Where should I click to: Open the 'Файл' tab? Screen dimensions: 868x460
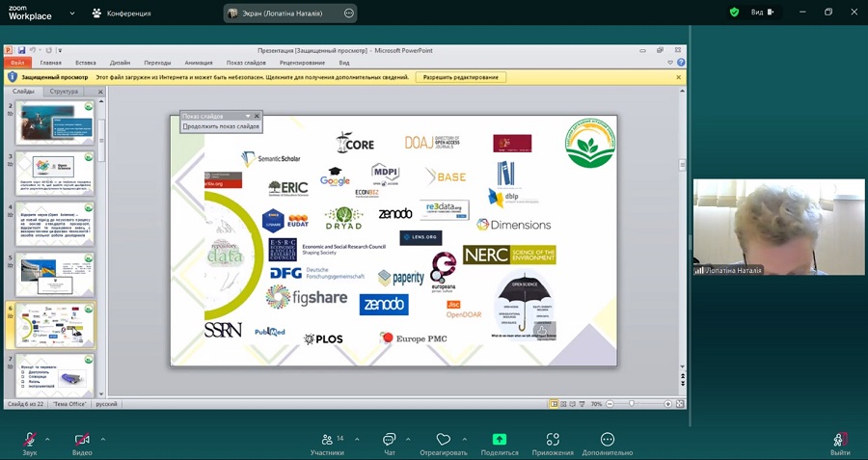click(x=17, y=63)
